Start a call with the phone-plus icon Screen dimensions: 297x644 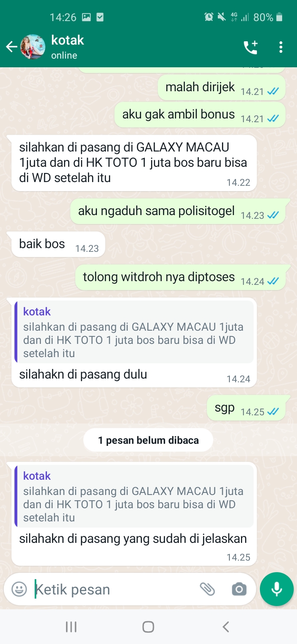(x=250, y=47)
